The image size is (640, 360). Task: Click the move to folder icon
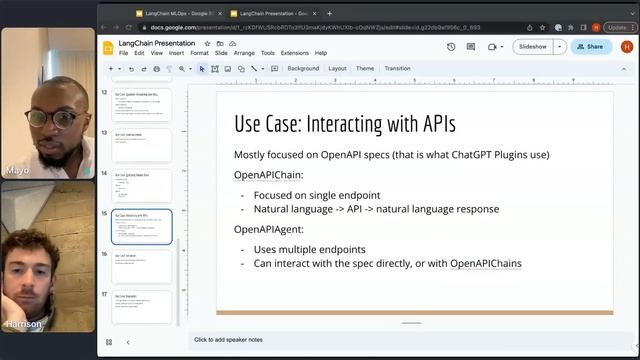[x=220, y=43]
